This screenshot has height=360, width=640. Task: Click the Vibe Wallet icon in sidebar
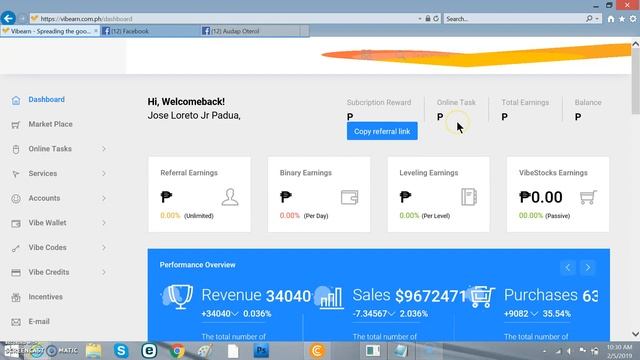16,224
